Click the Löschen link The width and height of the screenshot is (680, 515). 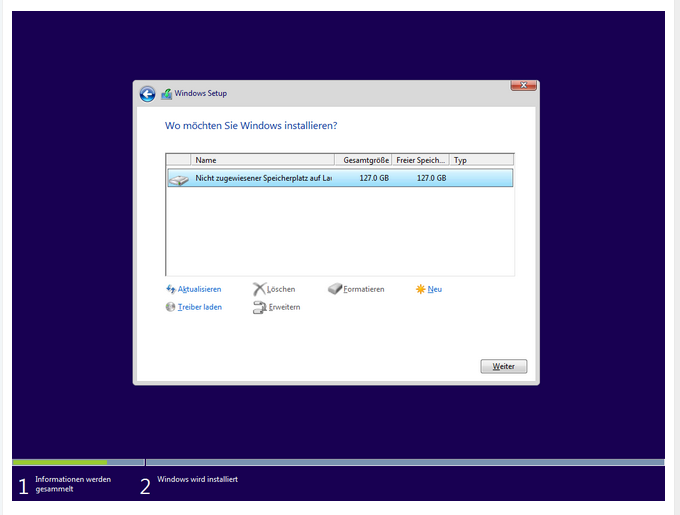click(x=281, y=289)
